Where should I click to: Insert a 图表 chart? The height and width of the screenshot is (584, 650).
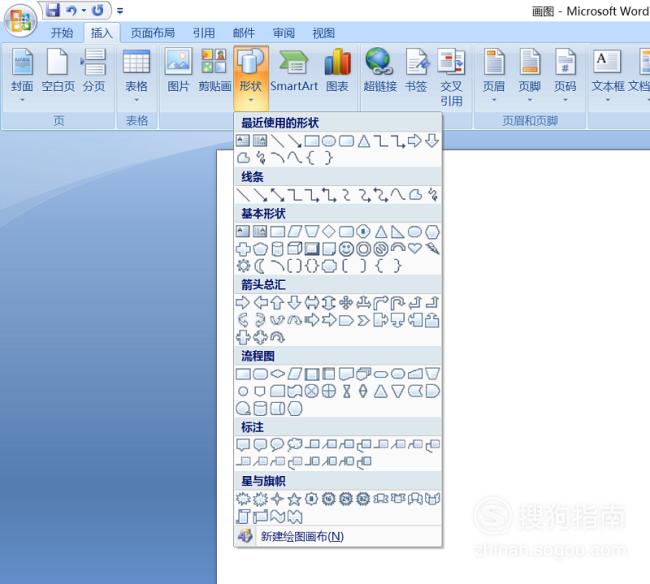[337, 70]
